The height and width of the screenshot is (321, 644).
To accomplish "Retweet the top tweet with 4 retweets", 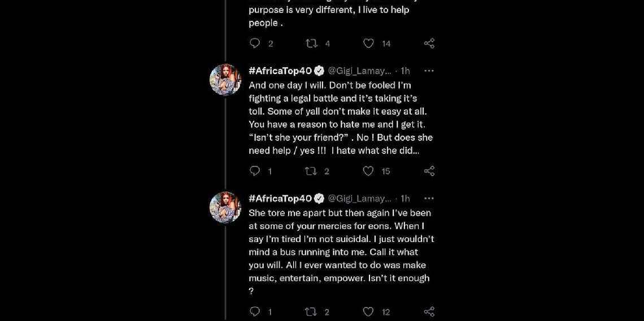I will tap(311, 43).
